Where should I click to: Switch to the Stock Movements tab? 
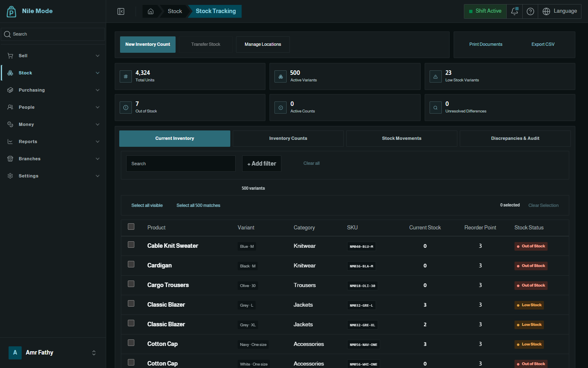(x=402, y=139)
